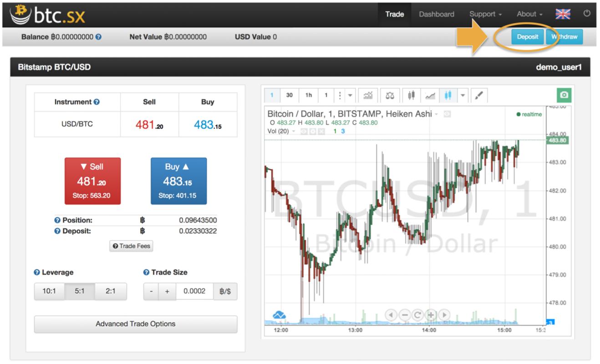This screenshot has height=364, width=600.
Task: Expand the Support menu
Action: click(x=485, y=14)
